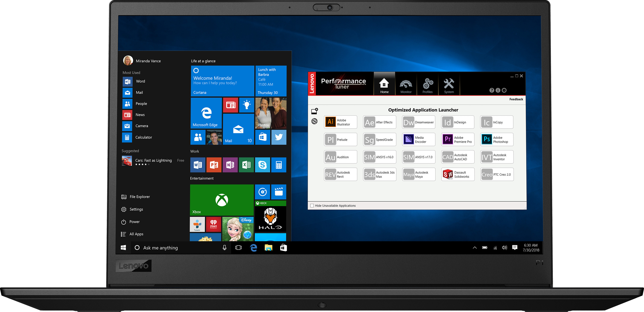644x312 pixels.
Task: Open the help question mark icon
Action: pos(492,90)
